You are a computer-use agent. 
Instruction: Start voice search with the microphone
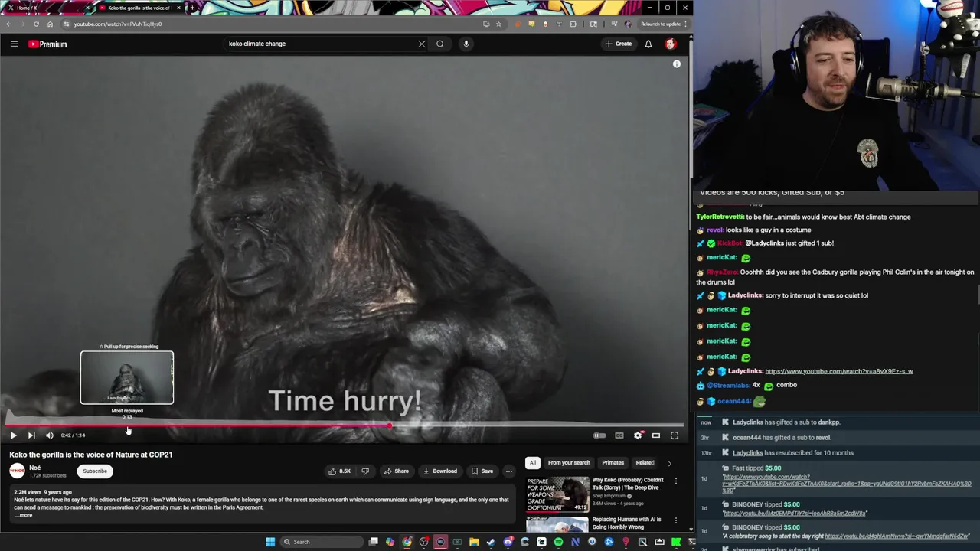[x=465, y=44]
